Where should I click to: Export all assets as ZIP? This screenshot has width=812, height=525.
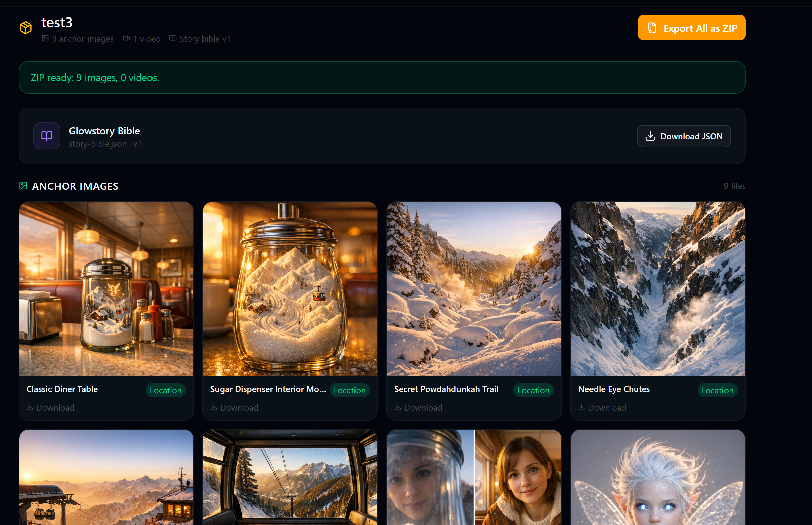click(x=691, y=28)
